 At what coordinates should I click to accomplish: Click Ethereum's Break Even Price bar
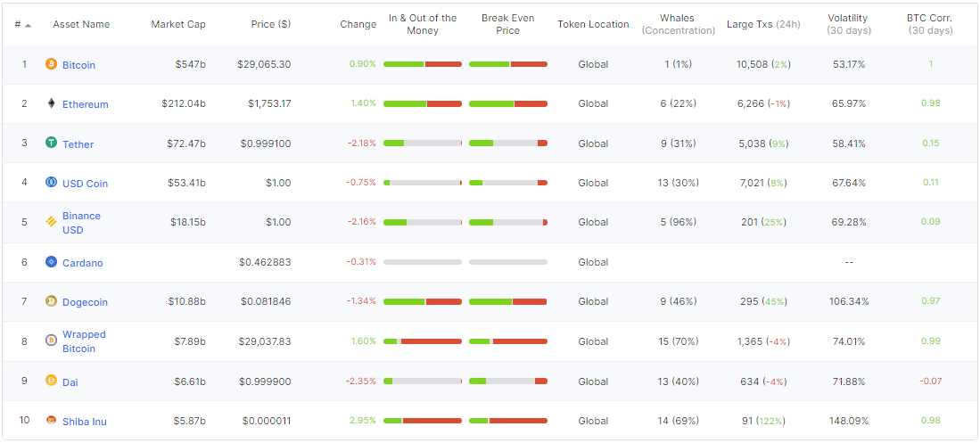coord(508,103)
